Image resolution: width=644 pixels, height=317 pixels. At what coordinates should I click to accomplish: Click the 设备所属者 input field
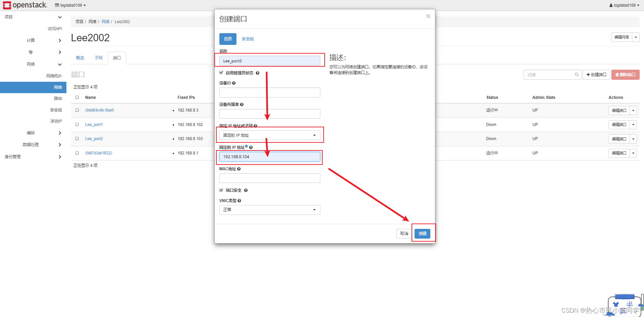click(x=270, y=114)
